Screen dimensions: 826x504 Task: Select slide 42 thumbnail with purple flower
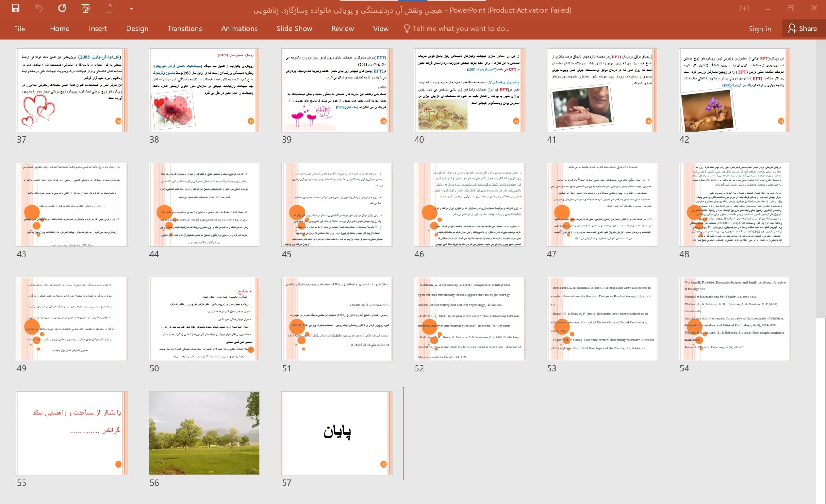pos(734,90)
